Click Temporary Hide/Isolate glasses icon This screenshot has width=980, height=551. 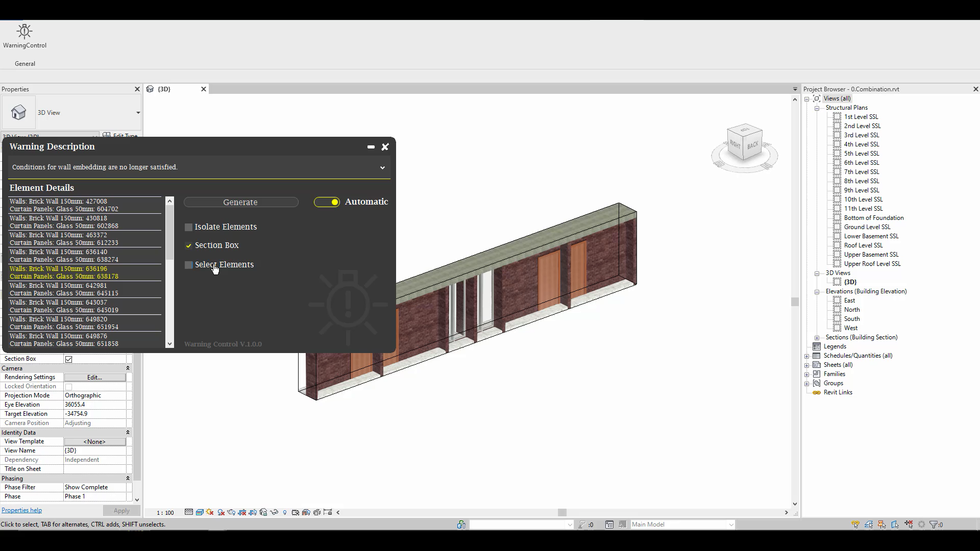275,512
